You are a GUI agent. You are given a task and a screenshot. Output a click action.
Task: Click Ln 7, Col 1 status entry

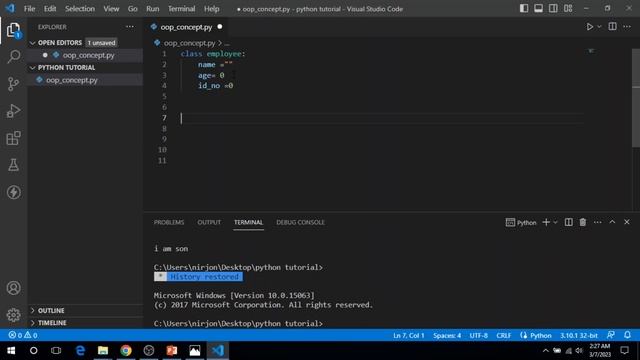(409, 335)
